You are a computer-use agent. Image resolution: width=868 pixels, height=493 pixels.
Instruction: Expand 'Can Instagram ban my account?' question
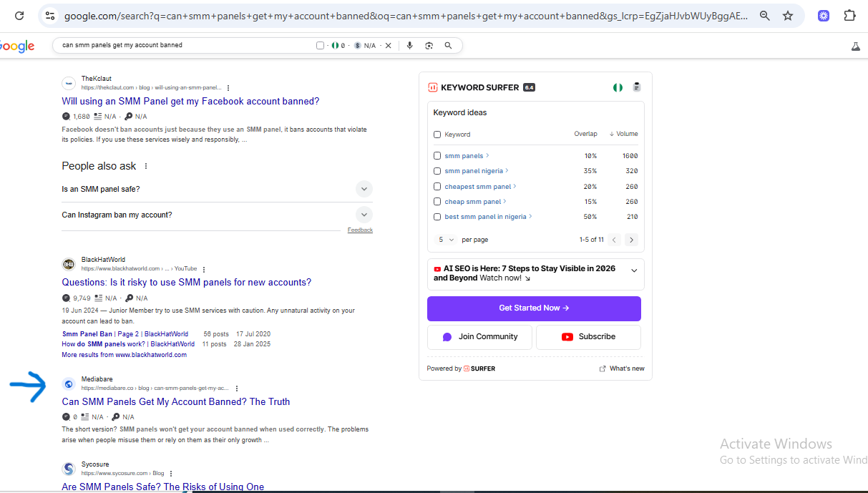[x=364, y=215]
